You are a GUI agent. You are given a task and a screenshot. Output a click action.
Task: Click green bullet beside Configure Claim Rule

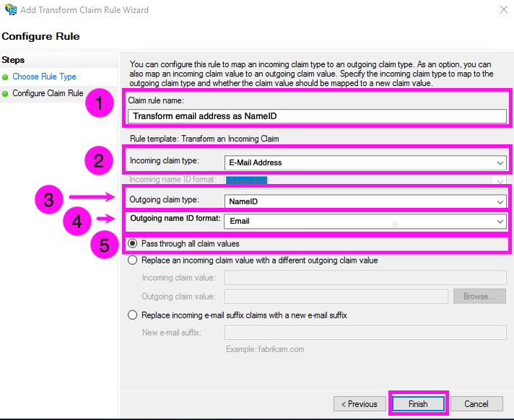[6, 94]
